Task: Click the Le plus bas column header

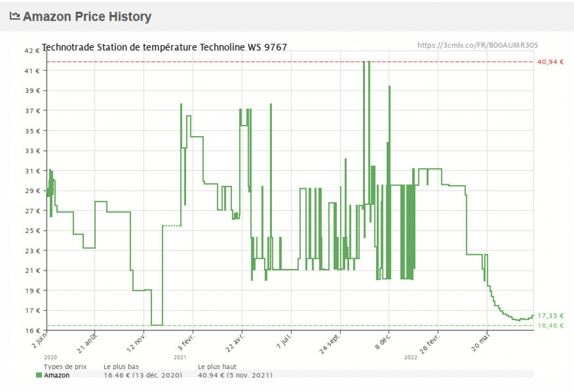Action: 121,367
